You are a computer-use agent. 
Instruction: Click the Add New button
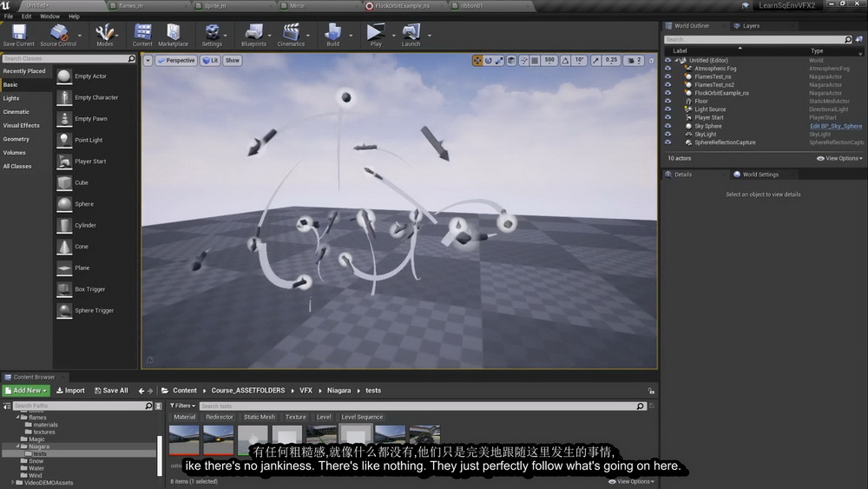click(26, 391)
